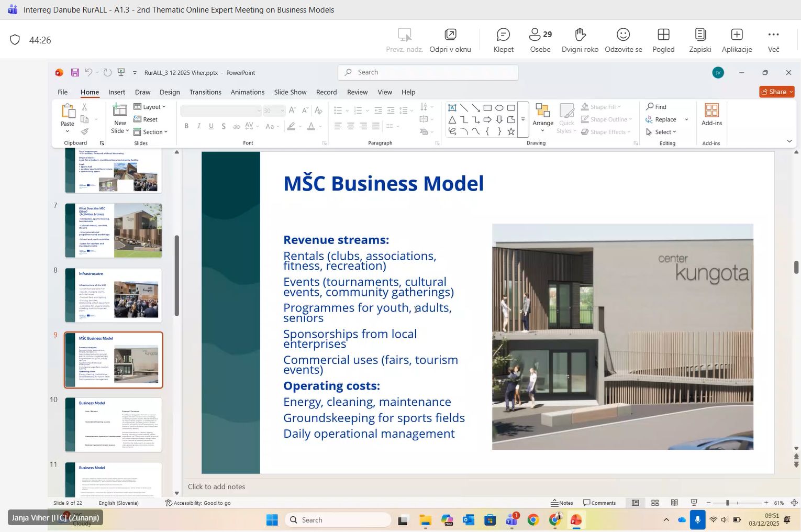
Task: Click the Save icon in PowerPoint
Action: pos(75,73)
